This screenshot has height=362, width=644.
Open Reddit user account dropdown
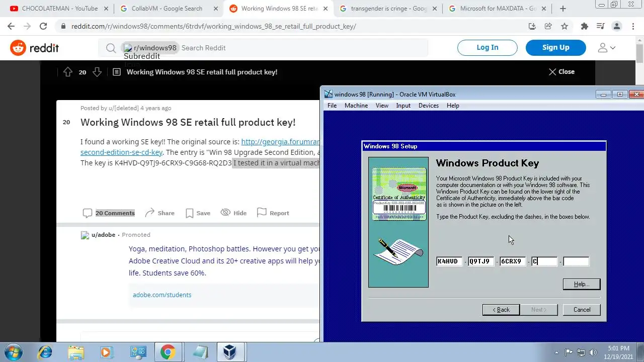tap(606, 48)
